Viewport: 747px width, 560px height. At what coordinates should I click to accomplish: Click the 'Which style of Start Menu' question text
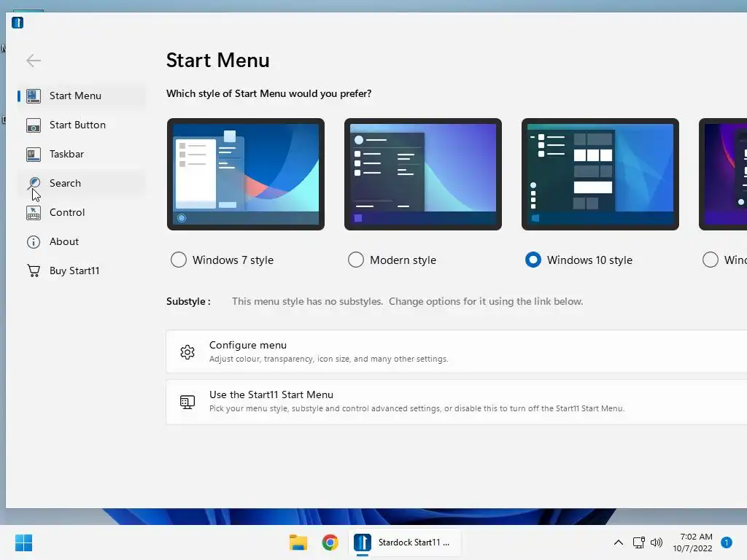(x=268, y=94)
